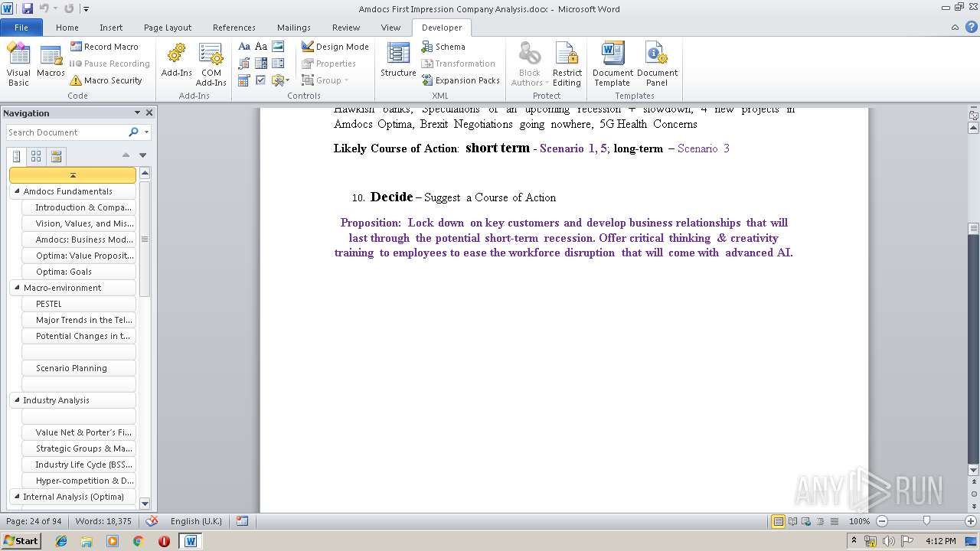
Task: Open Document Template dialog
Action: click(x=612, y=64)
